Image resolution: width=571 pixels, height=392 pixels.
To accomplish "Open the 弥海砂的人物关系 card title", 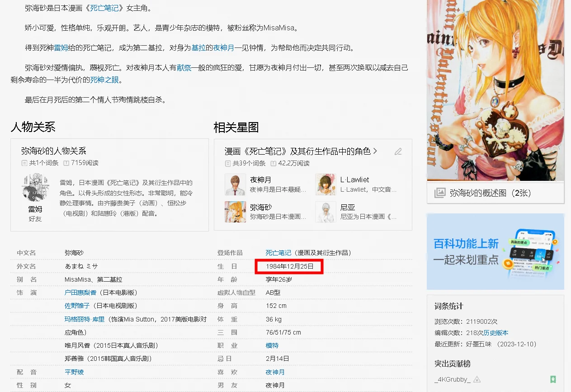I will click(54, 151).
